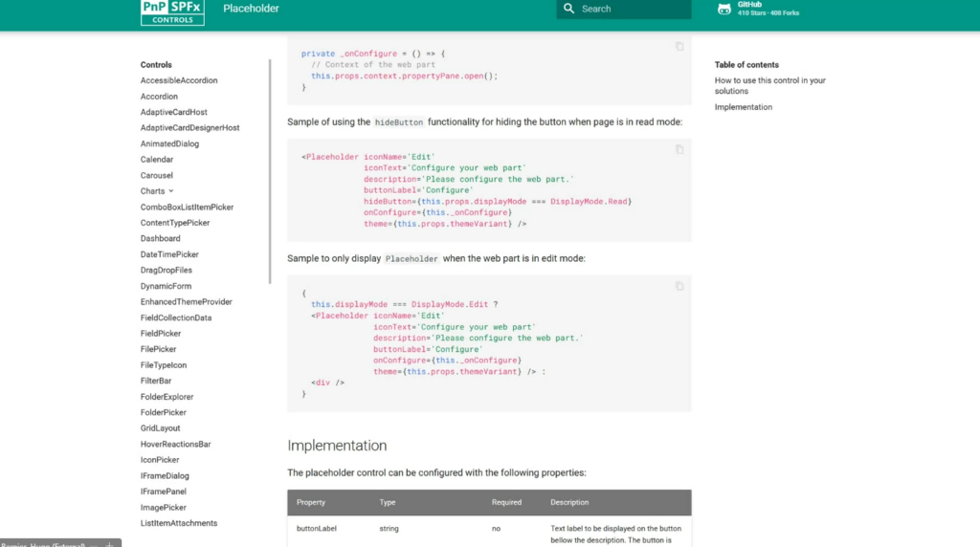Go to the IconPicker documentation
This screenshot has width=980, height=547.
tap(160, 460)
